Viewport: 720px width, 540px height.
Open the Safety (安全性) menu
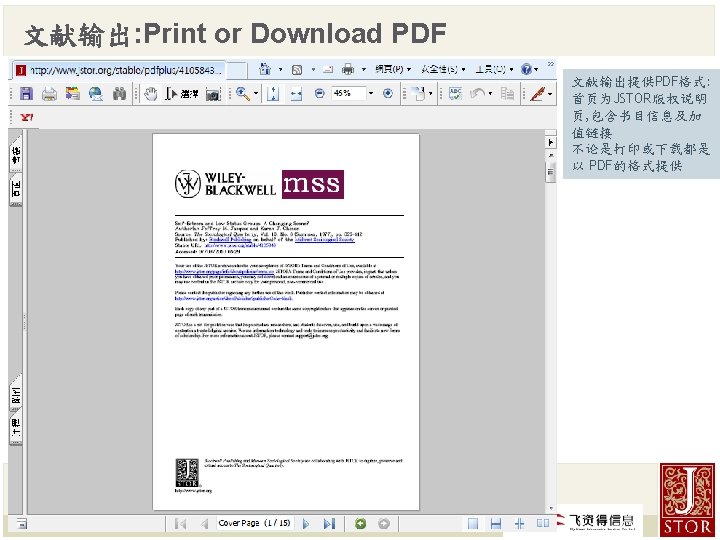[x=443, y=69]
